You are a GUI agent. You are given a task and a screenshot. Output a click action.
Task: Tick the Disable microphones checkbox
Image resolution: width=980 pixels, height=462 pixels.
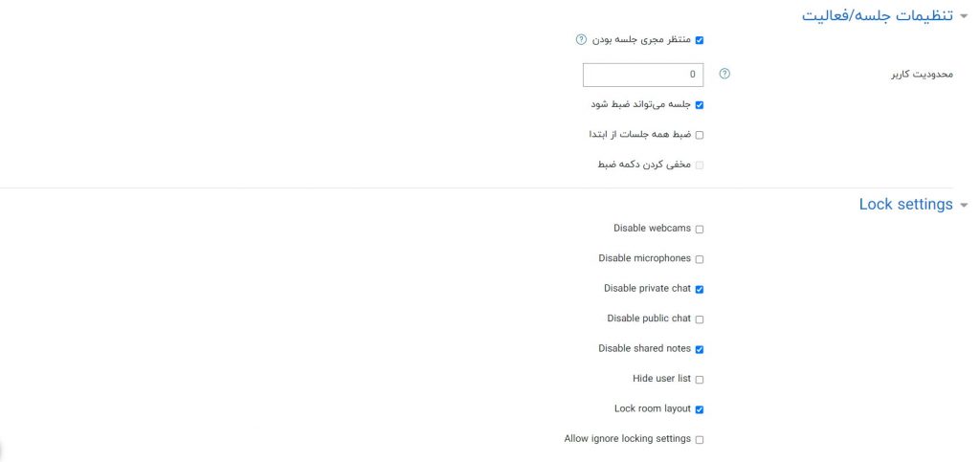pos(700,259)
